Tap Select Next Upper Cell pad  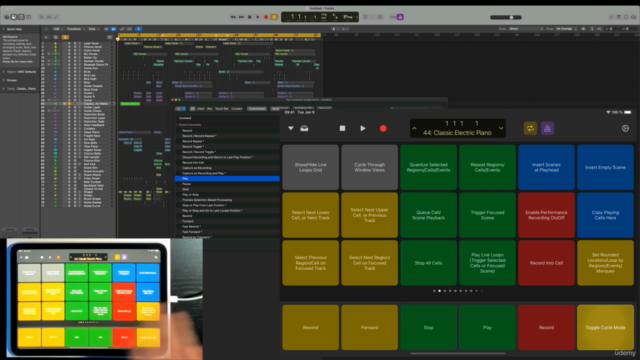click(369, 215)
